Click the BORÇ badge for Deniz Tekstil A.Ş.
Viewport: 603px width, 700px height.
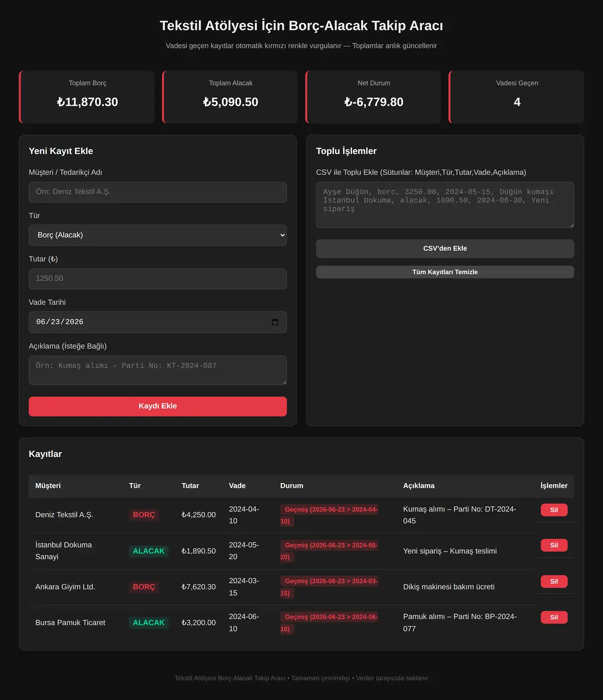click(144, 515)
